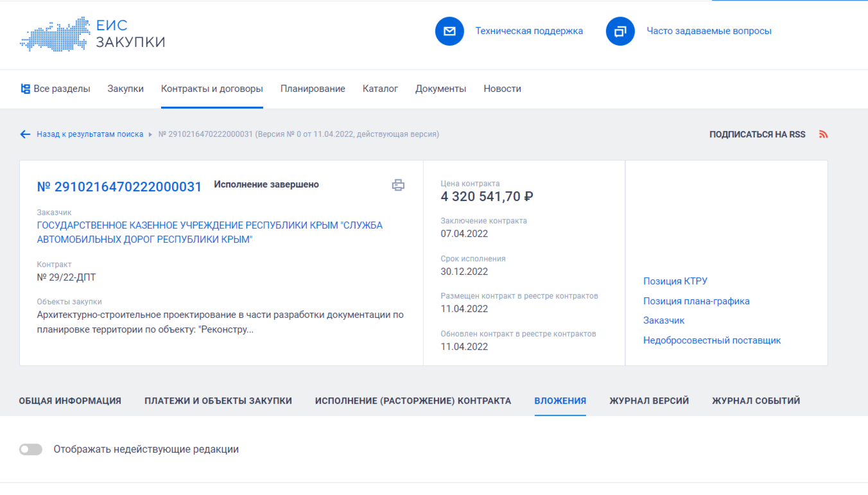Image resolution: width=868 pixels, height=495 pixels.
Task: Click 'Подписаться на RSS' button
Action: [x=757, y=135]
